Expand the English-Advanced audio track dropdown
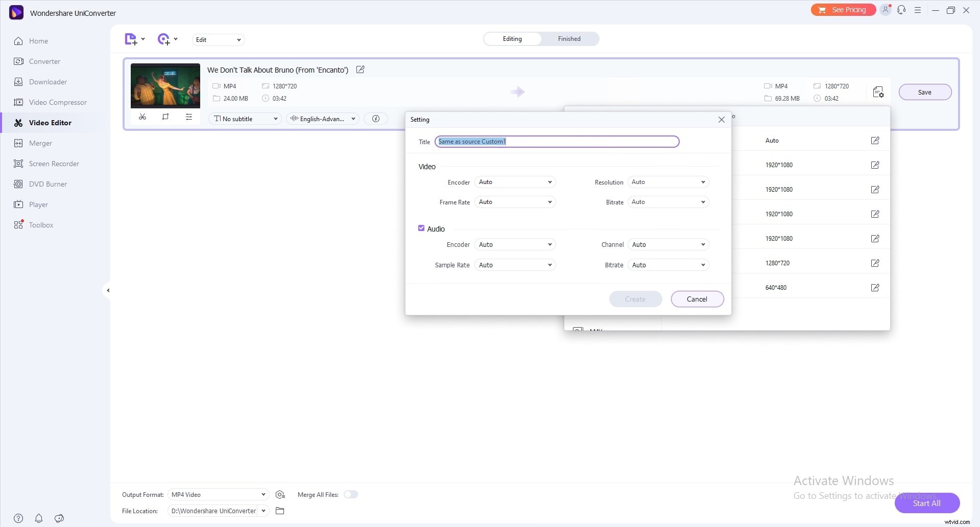The width and height of the screenshot is (980, 527). (322, 119)
